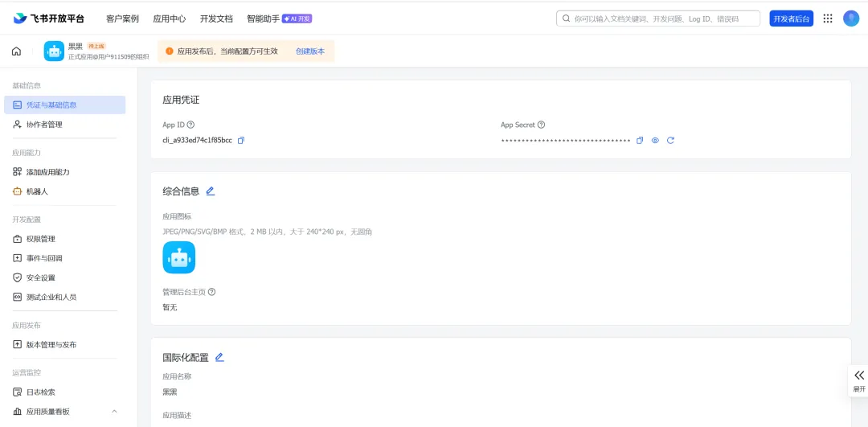Click the 应用凭证 heading
The width and height of the screenshot is (868, 427).
[x=181, y=101]
